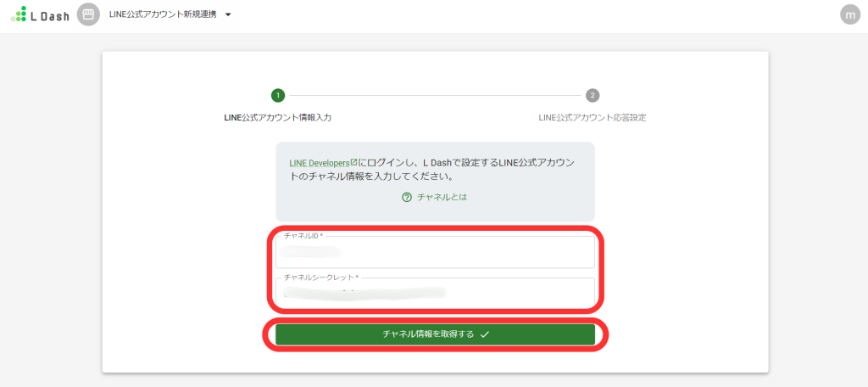Screen dimensions: 868x387
Task: Select step 2 circle in the stepper
Action: (x=593, y=95)
